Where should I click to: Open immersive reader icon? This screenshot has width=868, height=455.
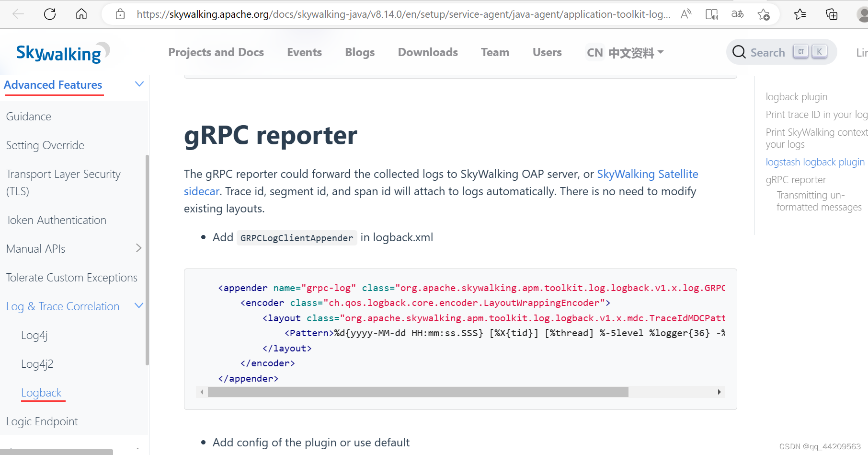pos(712,14)
